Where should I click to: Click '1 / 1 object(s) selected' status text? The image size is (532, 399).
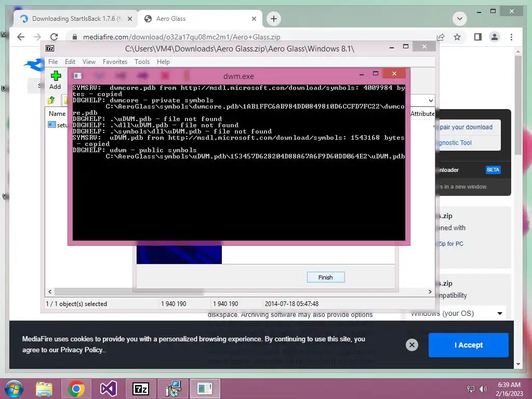(76, 304)
